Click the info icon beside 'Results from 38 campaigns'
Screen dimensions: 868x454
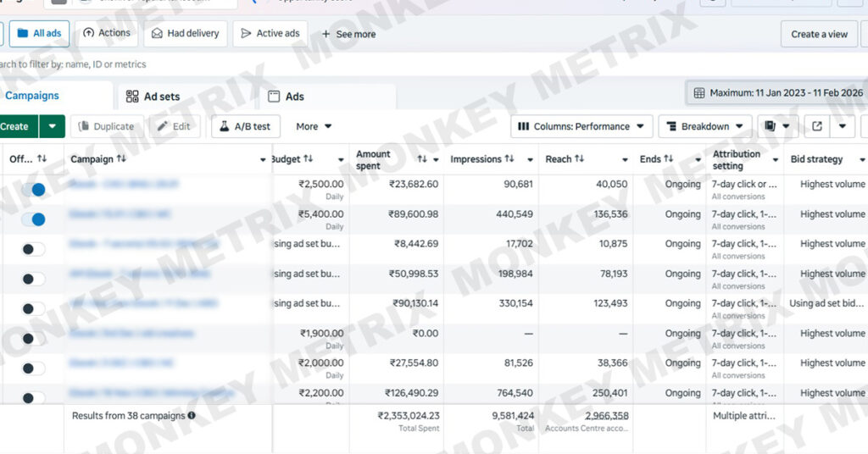pyautogui.click(x=192, y=416)
